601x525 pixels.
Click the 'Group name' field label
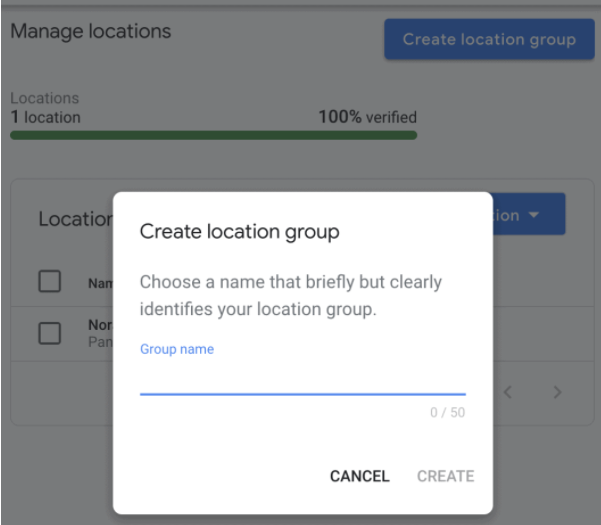pos(177,349)
